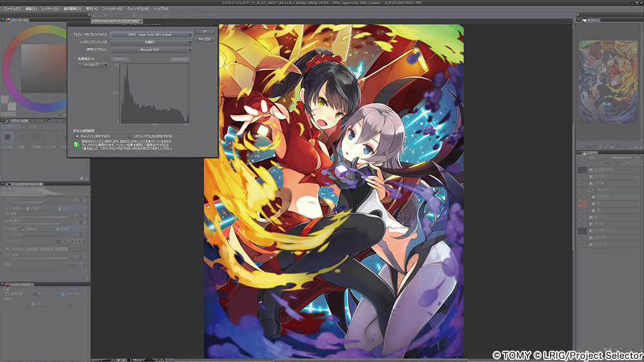Select the sub drawing color swatch

click(x=12, y=106)
